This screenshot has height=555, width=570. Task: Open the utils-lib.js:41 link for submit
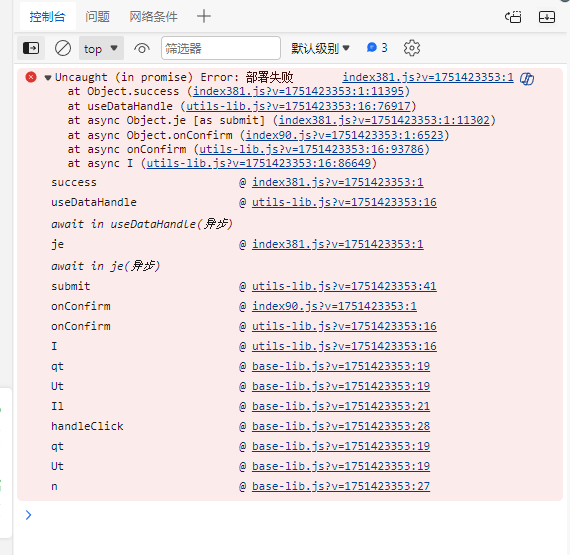tap(344, 286)
